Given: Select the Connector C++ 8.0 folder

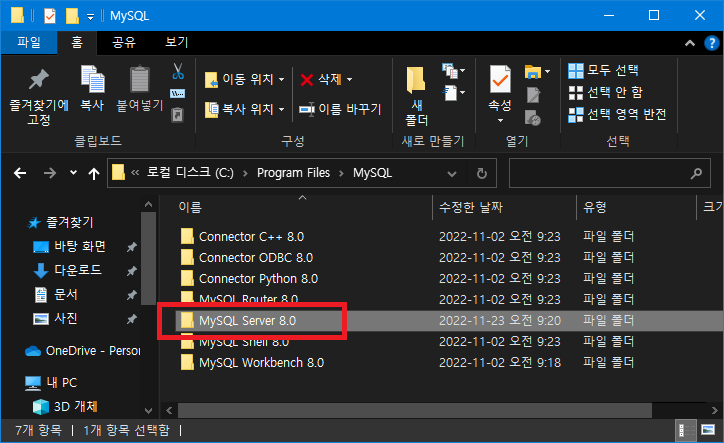Looking at the screenshot, I should (x=251, y=237).
